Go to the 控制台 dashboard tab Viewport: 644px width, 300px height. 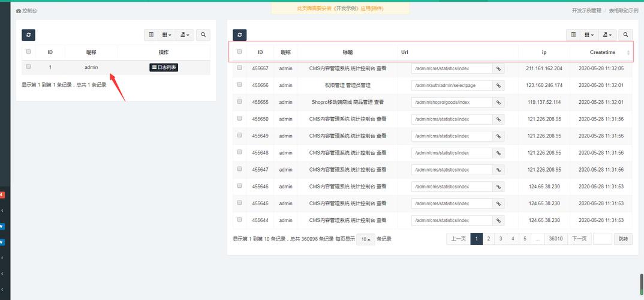(27, 11)
